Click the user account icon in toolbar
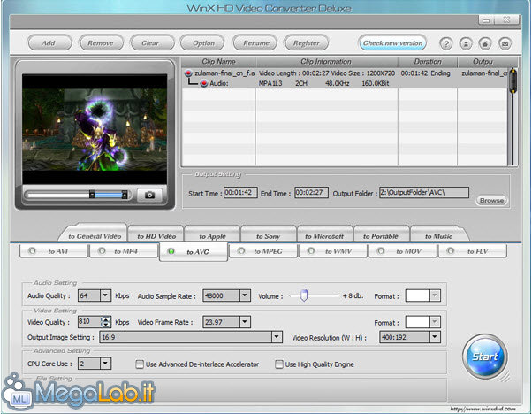This screenshot has height=414, width=532. (x=466, y=43)
